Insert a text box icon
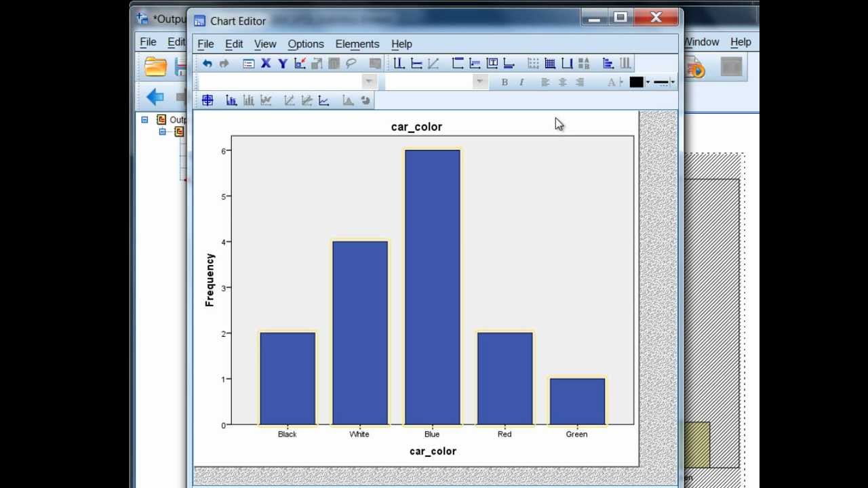The image size is (868, 488). pos(492,63)
